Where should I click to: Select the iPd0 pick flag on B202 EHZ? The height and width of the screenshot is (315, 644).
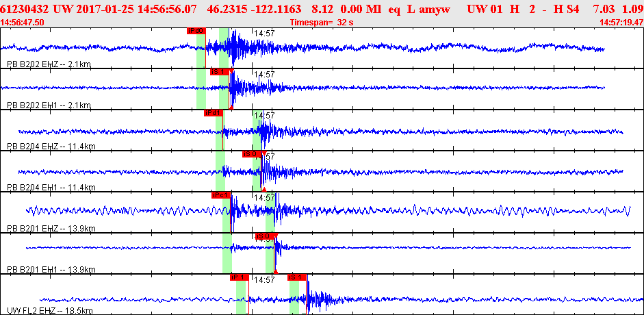tap(196, 31)
